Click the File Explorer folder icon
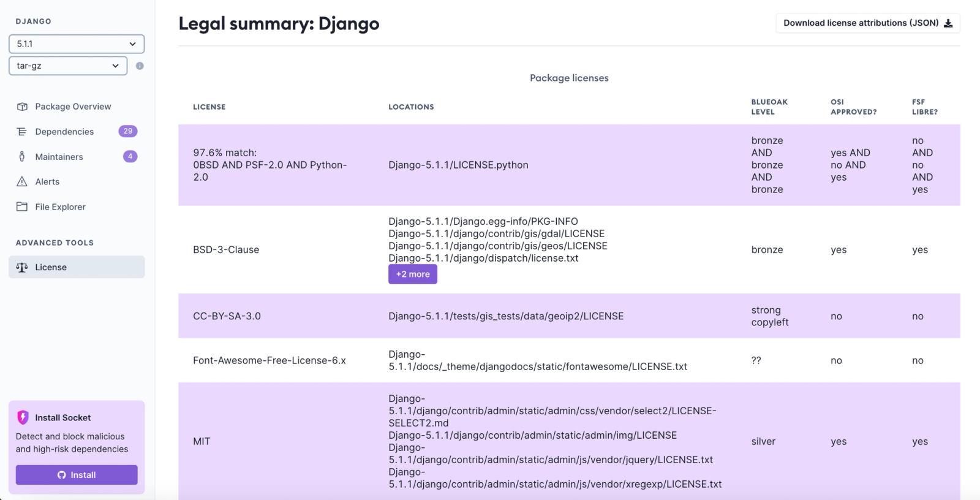 pyautogui.click(x=22, y=207)
